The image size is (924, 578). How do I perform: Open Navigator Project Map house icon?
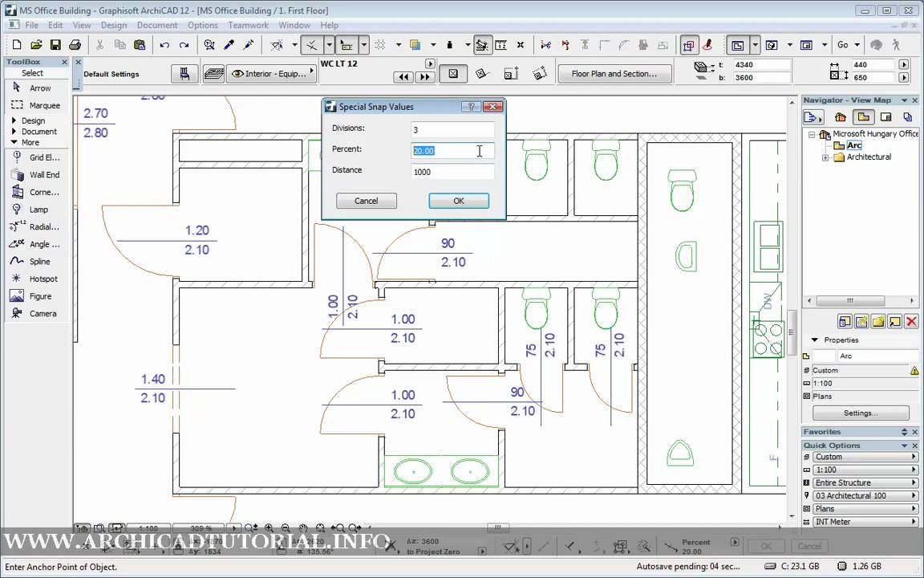(x=841, y=116)
